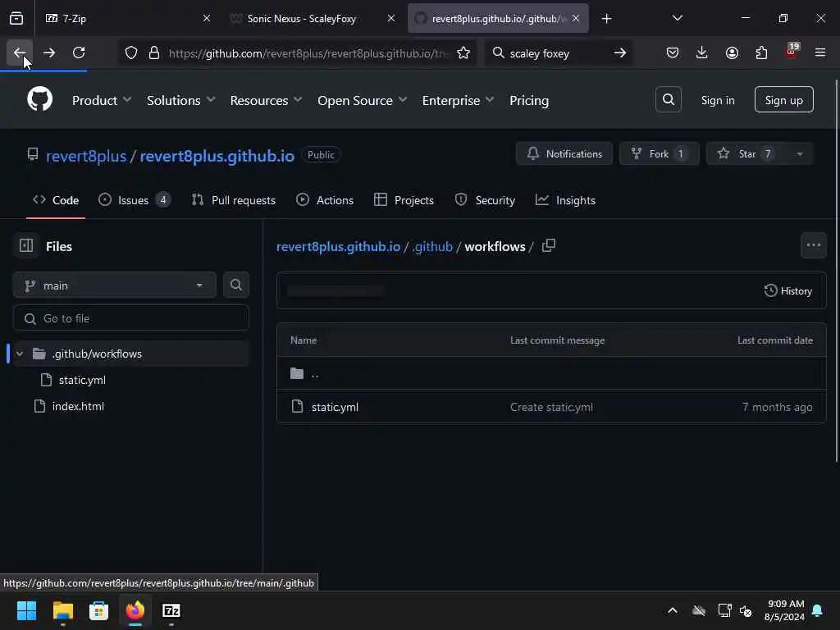Open GitHub search magnifier button

coord(668,99)
